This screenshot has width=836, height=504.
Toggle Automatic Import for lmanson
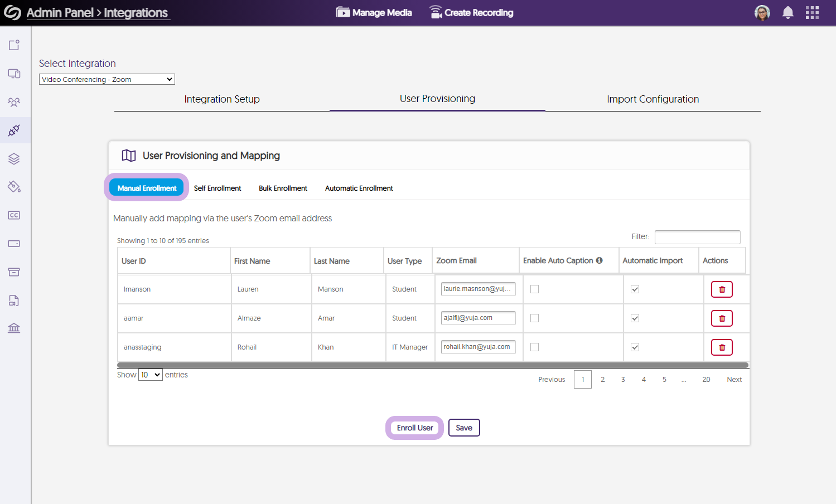click(635, 289)
